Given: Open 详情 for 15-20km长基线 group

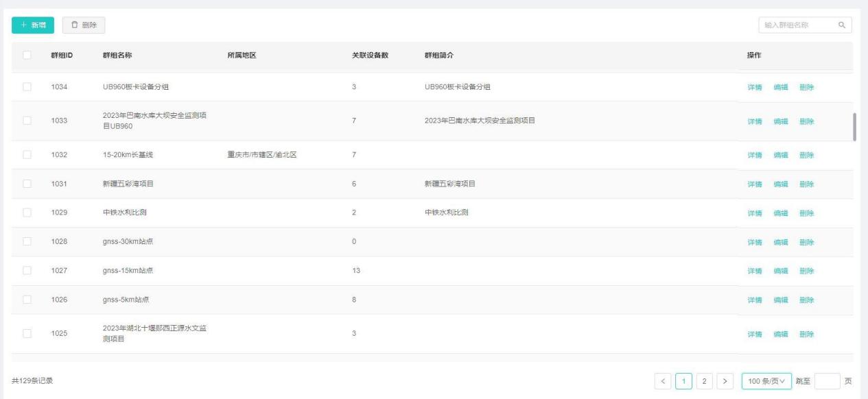Looking at the screenshot, I should [x=755, y=155].
